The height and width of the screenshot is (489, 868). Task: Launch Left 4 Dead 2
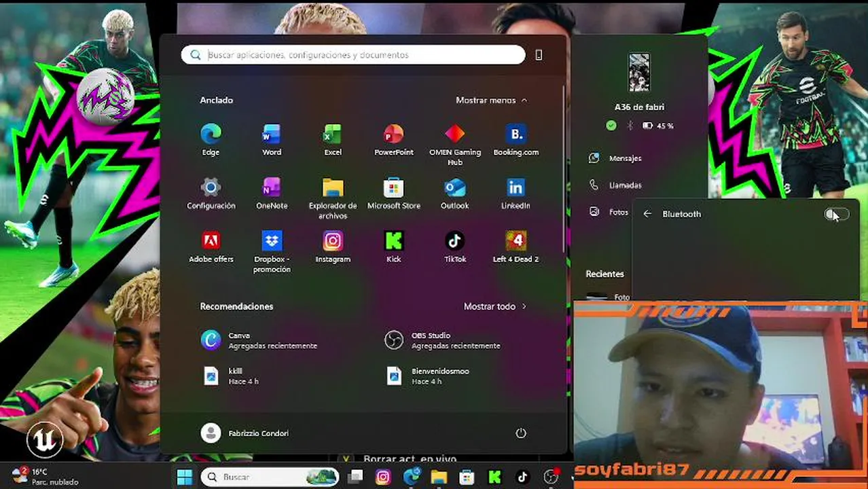(x=516, y=247)
